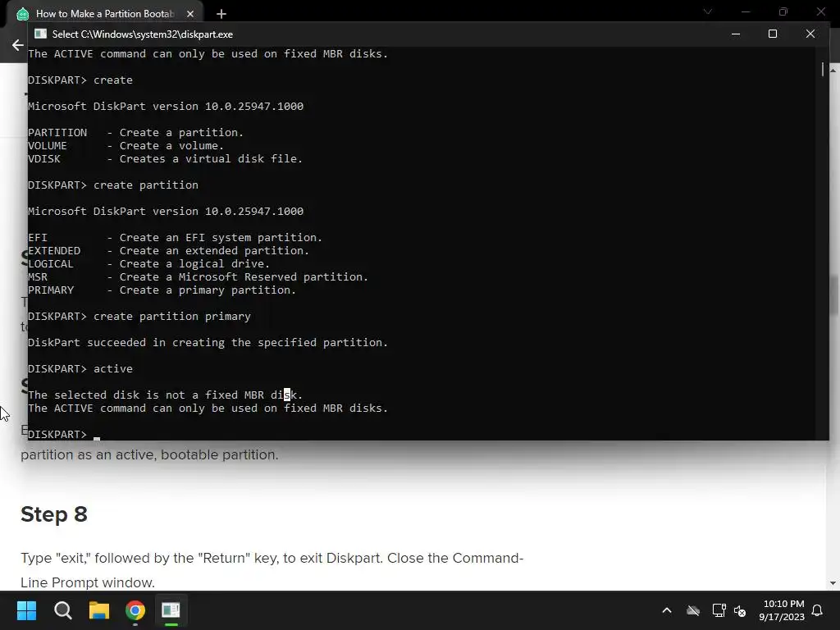Click 'partition as an active, bootable partition.' text
This screenshot has height=630, width=840.
(149, 454)
